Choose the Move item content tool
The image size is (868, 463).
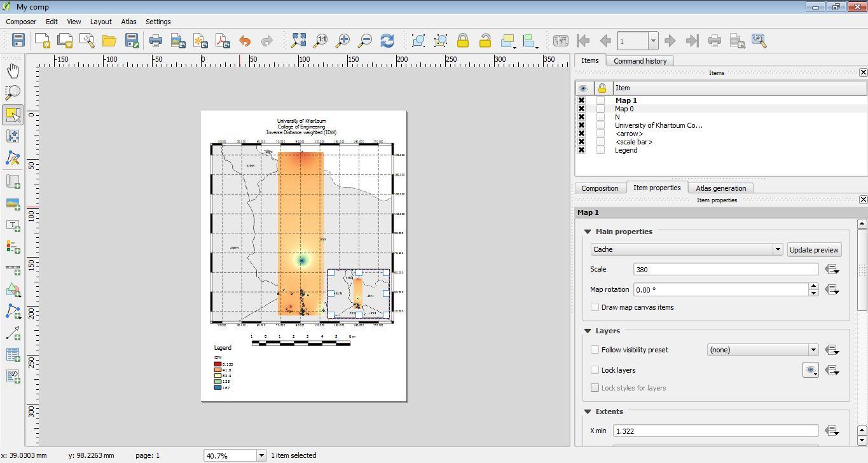[x=13, y=136]
